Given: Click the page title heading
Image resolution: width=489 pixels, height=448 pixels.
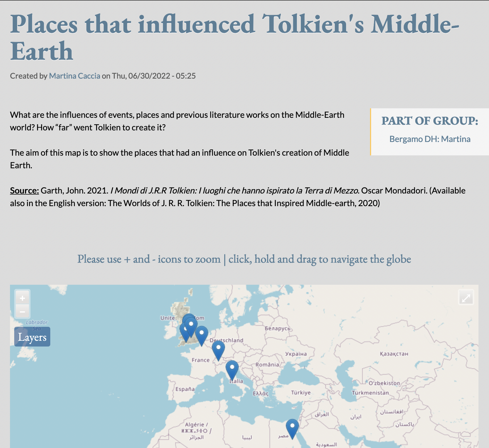Looking at the screenshot, I should pyautogui.click(x=234, y=37).
